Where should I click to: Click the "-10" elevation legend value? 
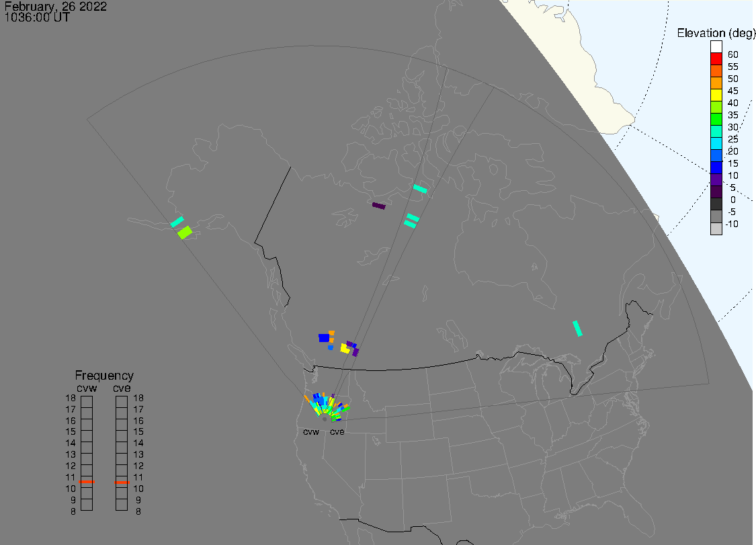(732, 224)
